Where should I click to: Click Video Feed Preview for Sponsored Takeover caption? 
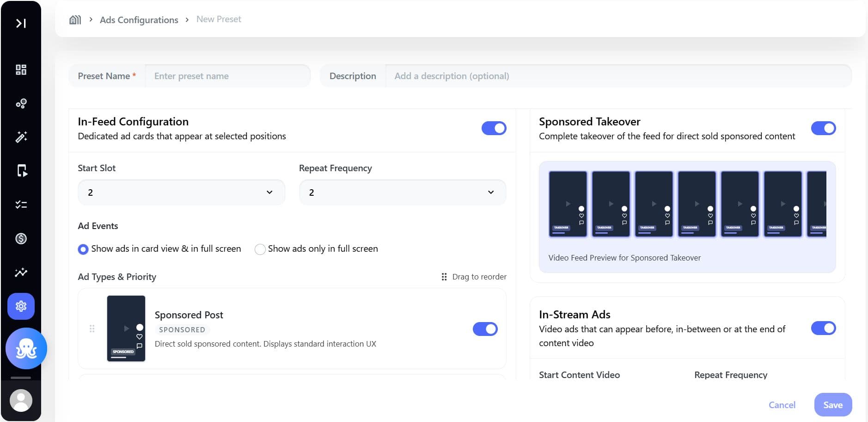[624, 258]
